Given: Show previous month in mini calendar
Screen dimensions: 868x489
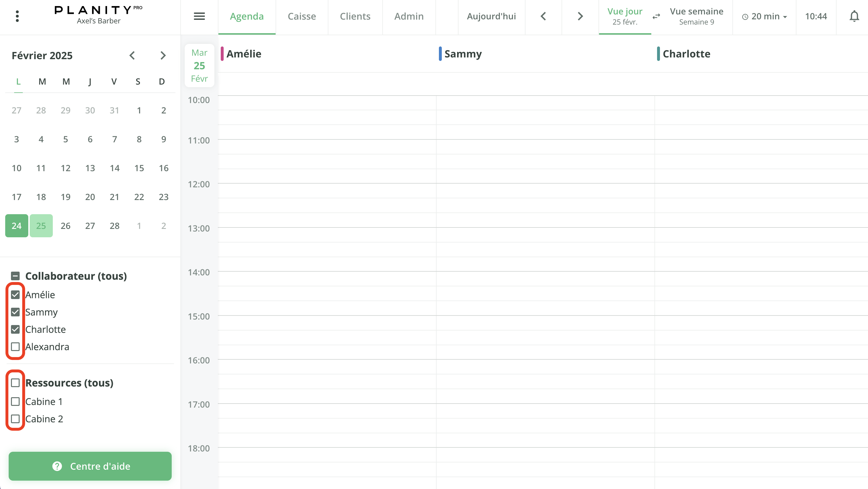Looking at the screenshot, I should (132, 55).
